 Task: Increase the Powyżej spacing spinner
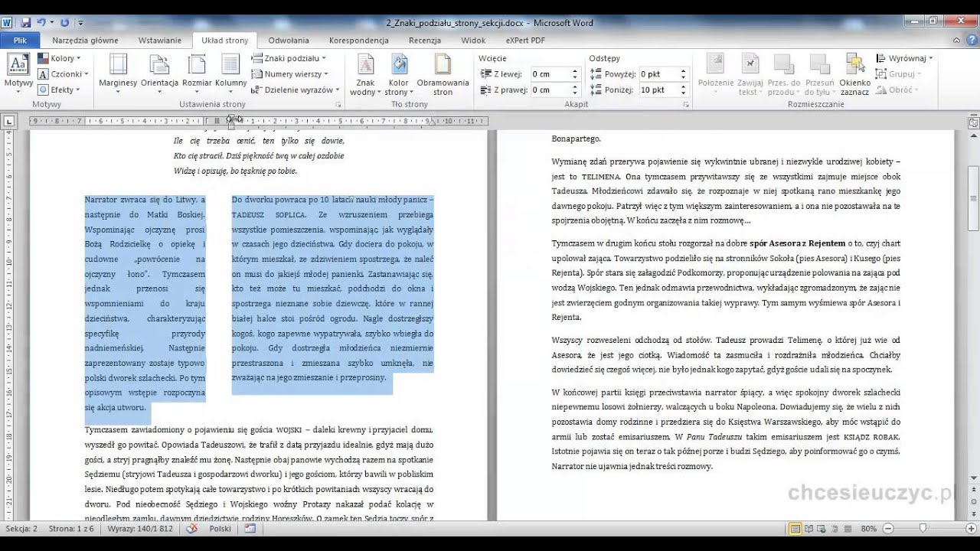(683, 71)
